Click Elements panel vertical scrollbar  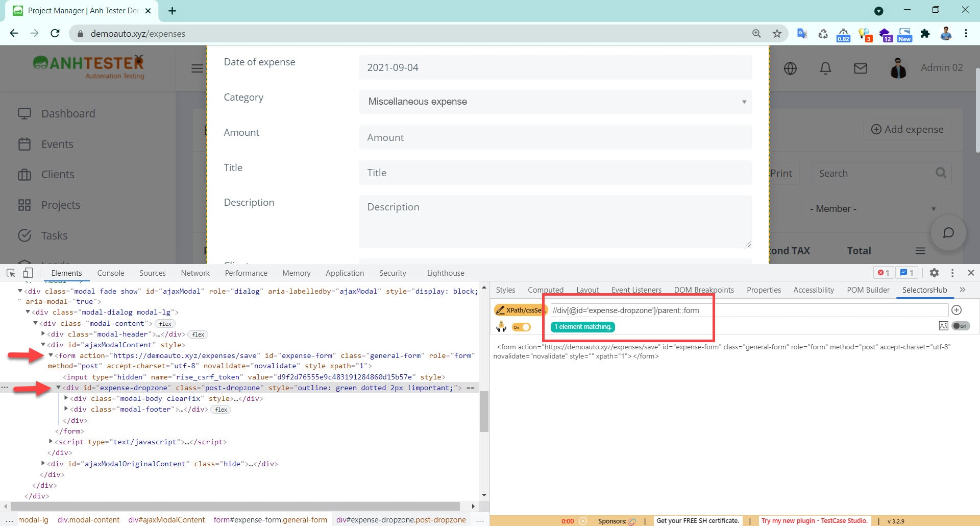(x=484, y=411)
